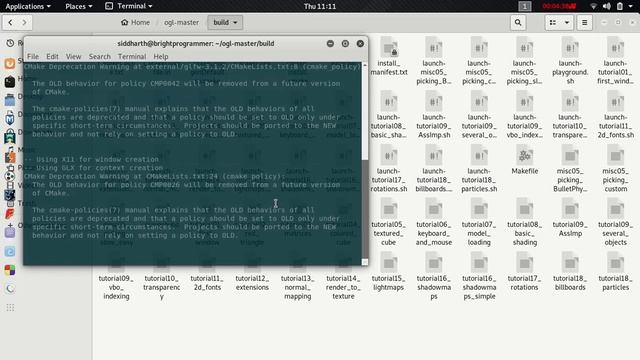Viewport: 640px width, 360px height.
Task: Navigate to Home in path bar
Action: pos(136,22)
